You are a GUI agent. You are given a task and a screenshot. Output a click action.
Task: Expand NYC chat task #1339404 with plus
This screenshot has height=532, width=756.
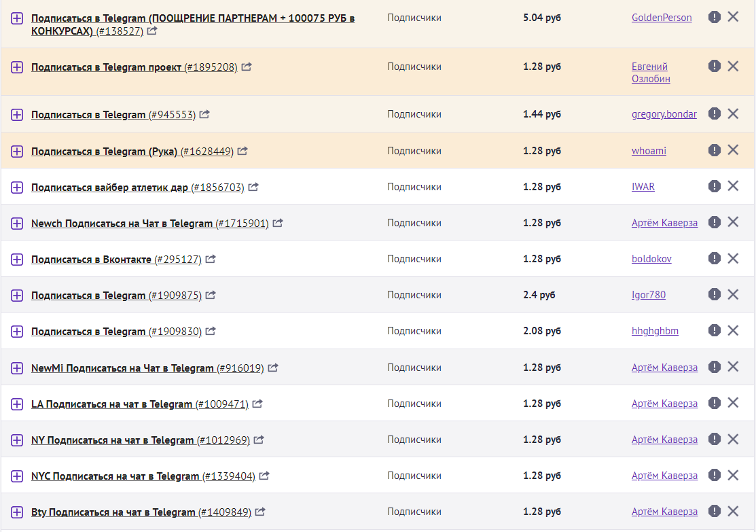(x=17, y=476)
